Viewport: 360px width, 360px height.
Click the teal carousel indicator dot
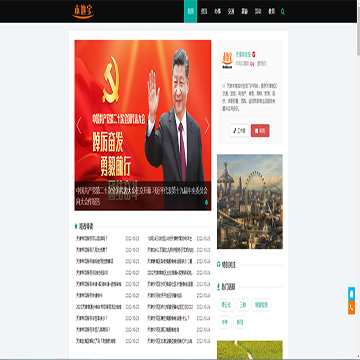click(x=206, y=202)
